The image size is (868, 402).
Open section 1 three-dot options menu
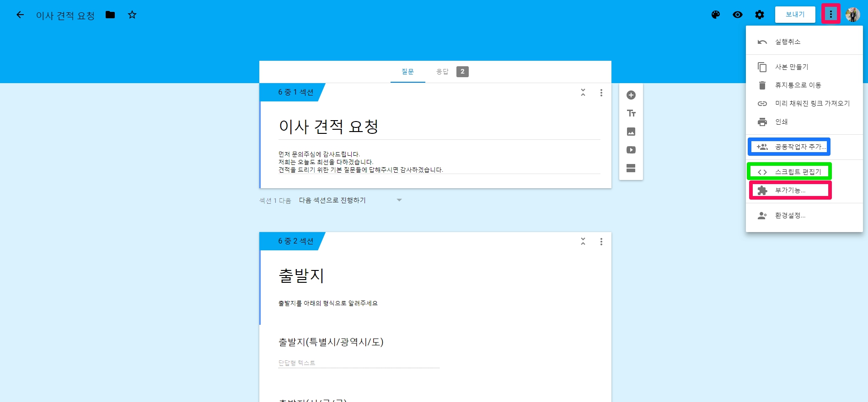601,93
